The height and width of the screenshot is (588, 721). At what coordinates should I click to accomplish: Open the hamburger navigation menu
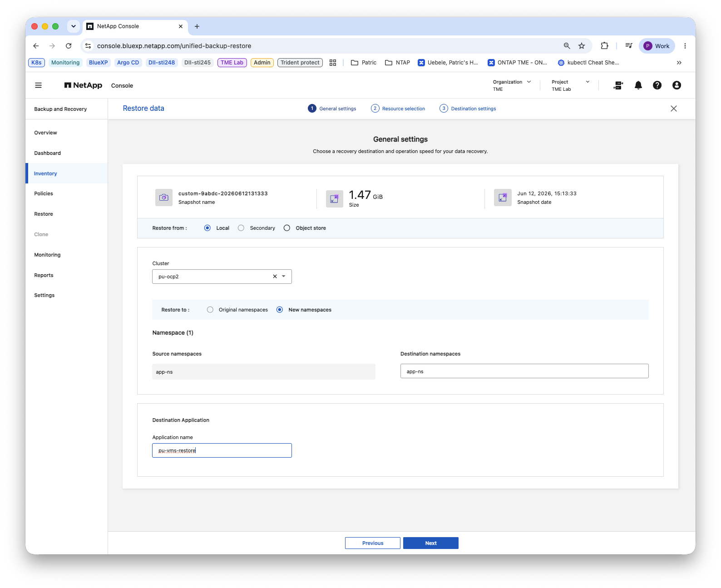pyautogui.click(x=39, y=85)
